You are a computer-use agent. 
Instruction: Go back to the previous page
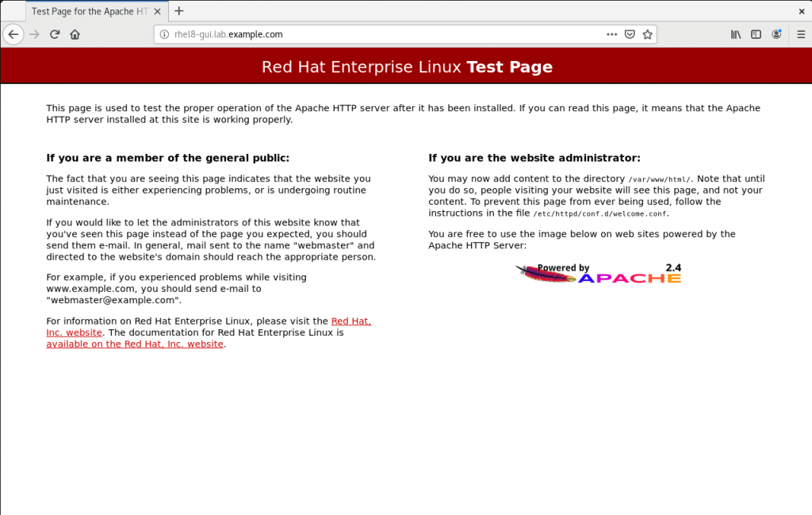coord(13,35)
